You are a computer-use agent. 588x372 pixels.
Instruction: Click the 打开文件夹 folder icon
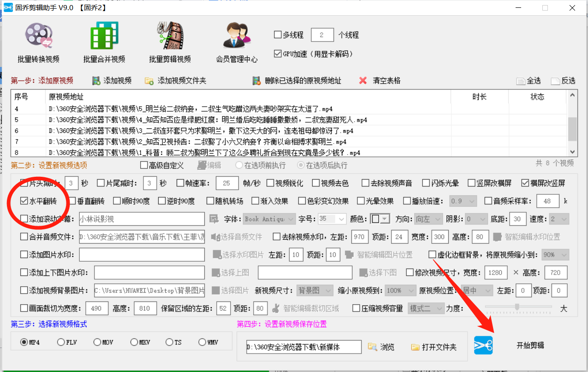(x=415, y=347)
